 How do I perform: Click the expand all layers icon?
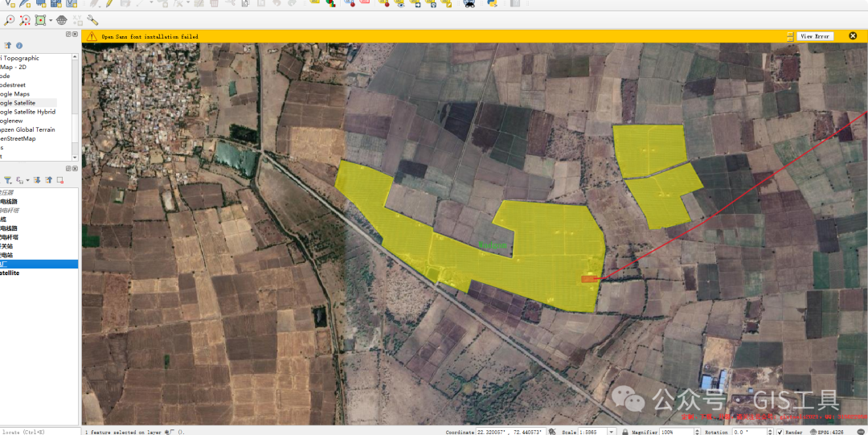[x=37, y=180]
